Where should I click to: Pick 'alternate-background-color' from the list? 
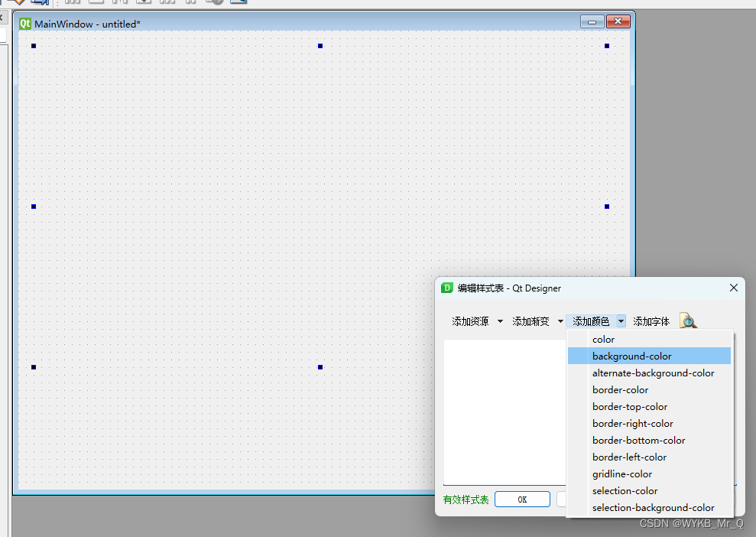(649, 373)
